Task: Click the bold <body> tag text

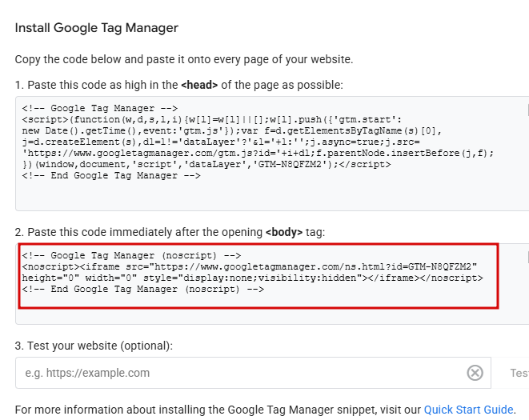Action: coord(284,232)
